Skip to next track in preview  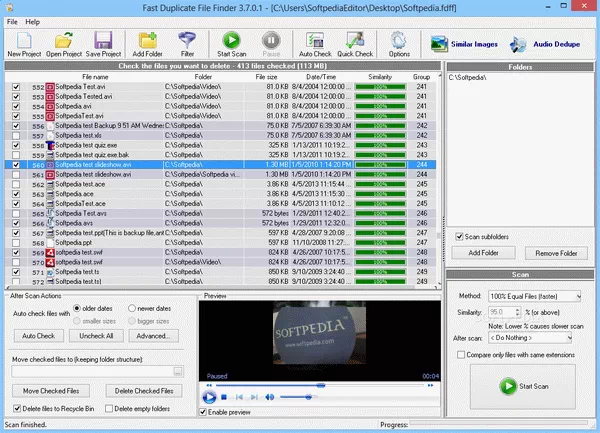coord(254,397)
